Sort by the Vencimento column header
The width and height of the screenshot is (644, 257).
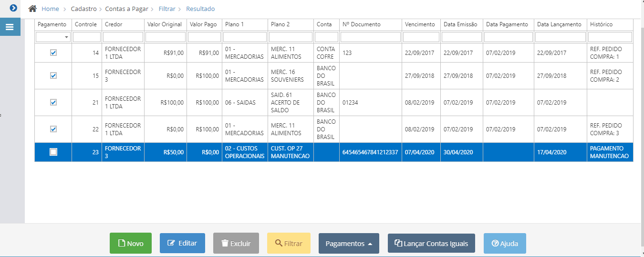[421, 24]
